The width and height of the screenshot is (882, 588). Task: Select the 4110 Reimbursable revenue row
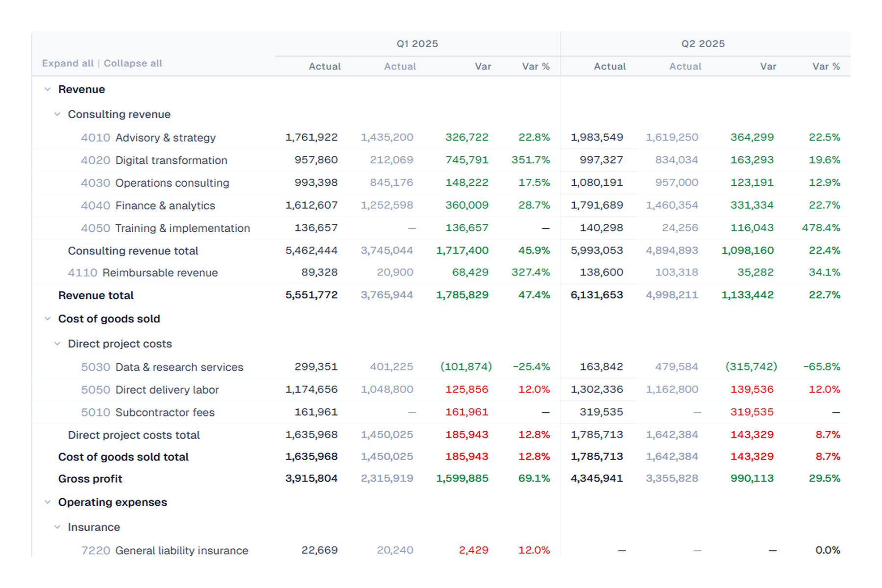441,272
